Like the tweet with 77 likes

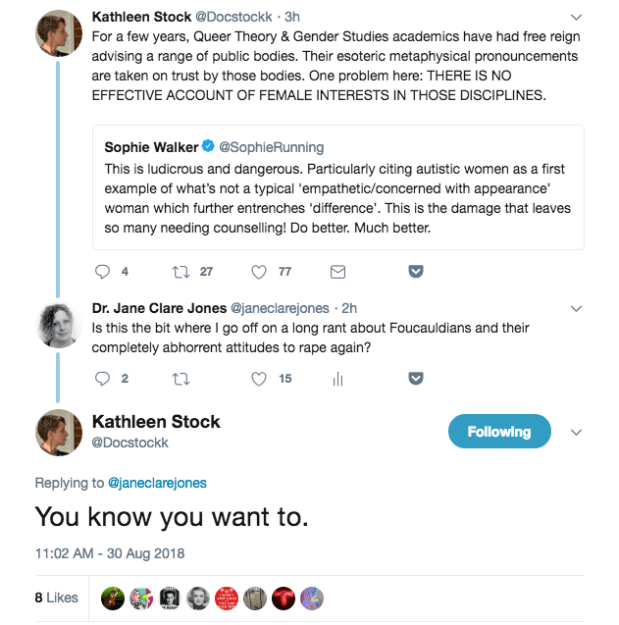259,271
